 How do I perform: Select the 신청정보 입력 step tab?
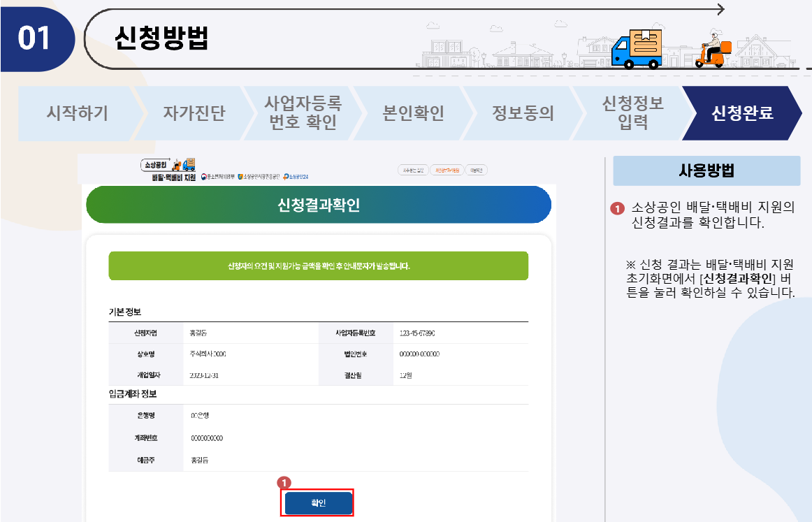[x=633, y=113]
